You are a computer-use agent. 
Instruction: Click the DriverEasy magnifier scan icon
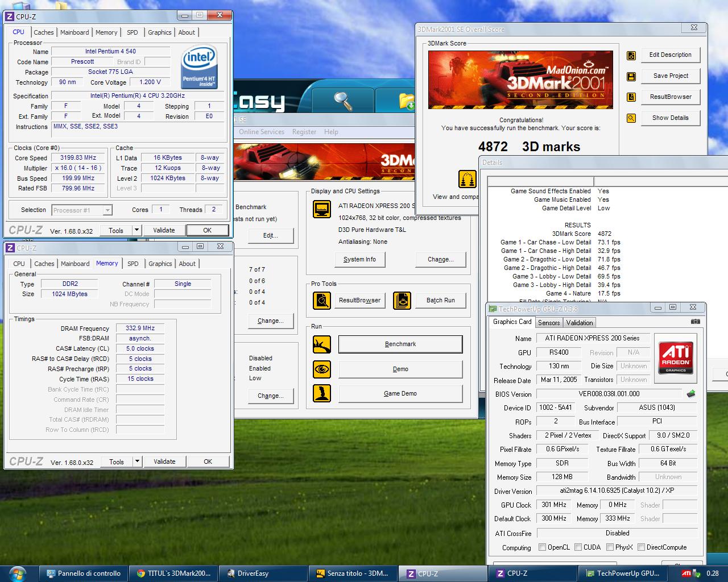[342, 100]
